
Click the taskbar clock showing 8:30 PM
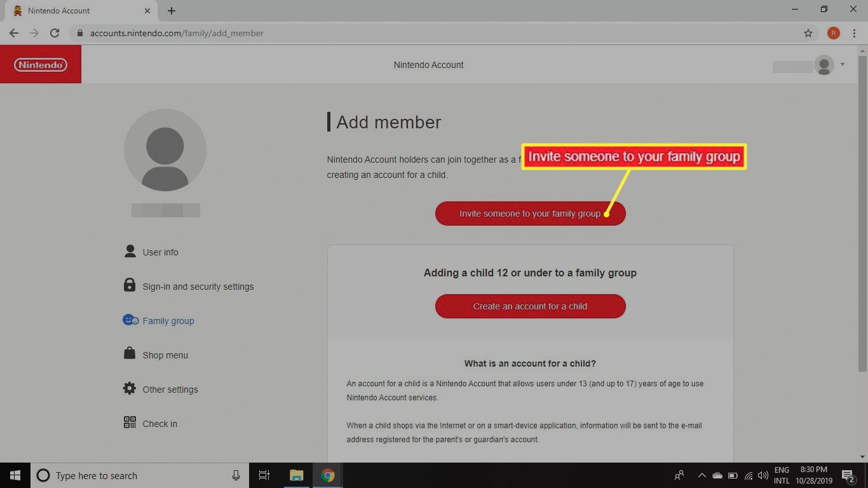pos(813,475)
